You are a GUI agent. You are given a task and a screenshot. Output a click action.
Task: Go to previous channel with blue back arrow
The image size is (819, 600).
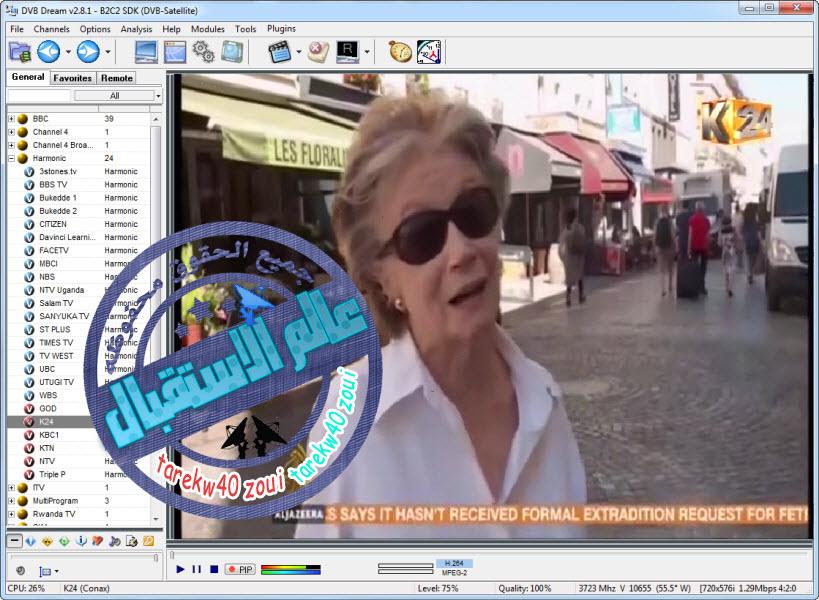pos(49,52)
